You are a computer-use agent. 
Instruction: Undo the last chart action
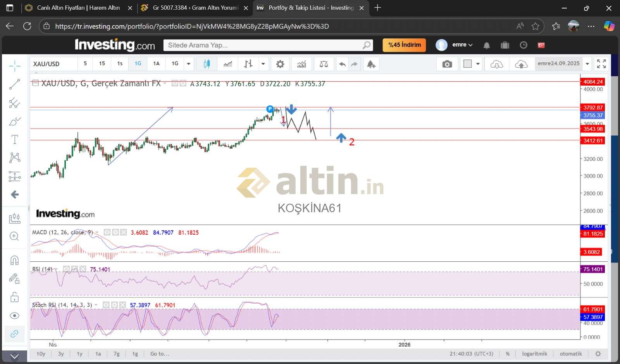click(x=342, y=64)
